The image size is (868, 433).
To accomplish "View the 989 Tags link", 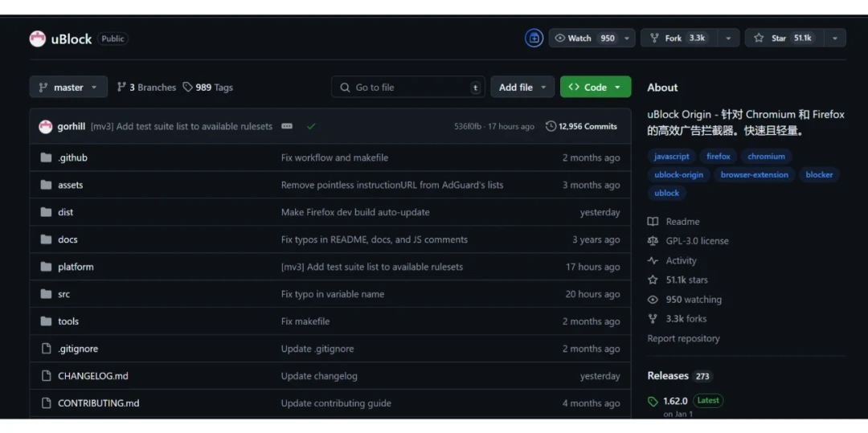I will point(208,88).
